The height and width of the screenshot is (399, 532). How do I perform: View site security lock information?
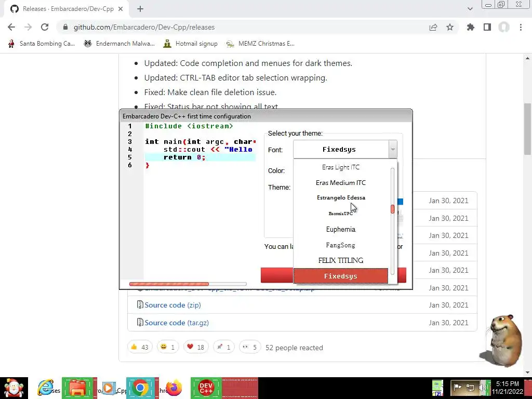click(65, 27)
